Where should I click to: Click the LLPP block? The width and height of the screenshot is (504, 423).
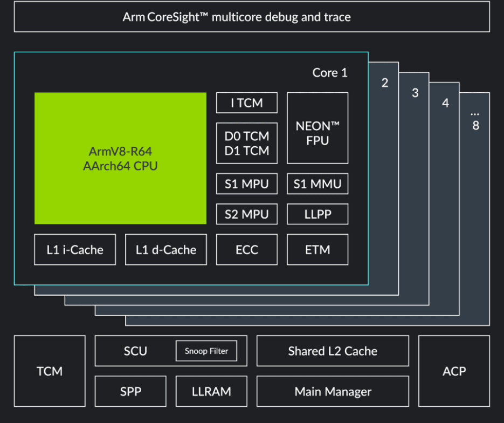pyautogui.click(x=317, y=214)
